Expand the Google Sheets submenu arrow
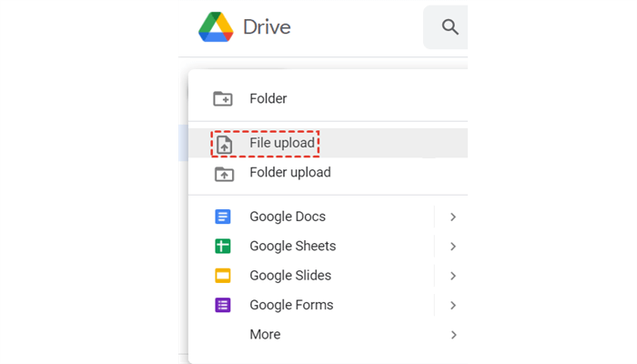The image size is (637, 364). coord(452,246)
